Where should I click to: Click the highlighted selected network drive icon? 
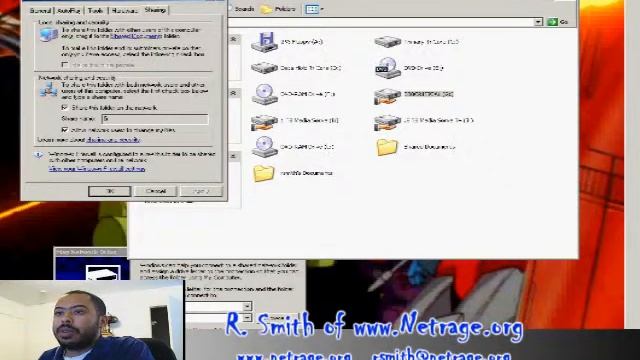pyautogui.click(x=387, y=96)
